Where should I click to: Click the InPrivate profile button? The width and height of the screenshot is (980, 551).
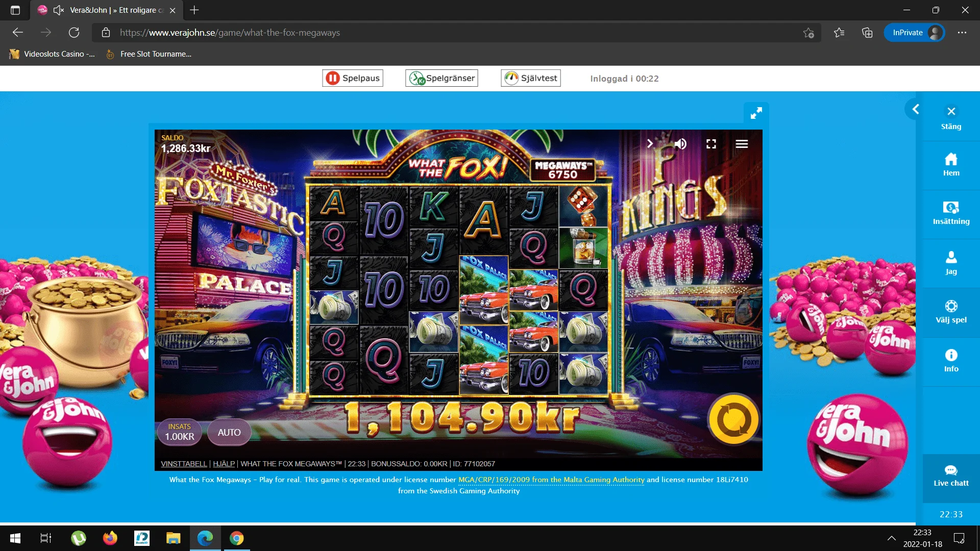914,33
